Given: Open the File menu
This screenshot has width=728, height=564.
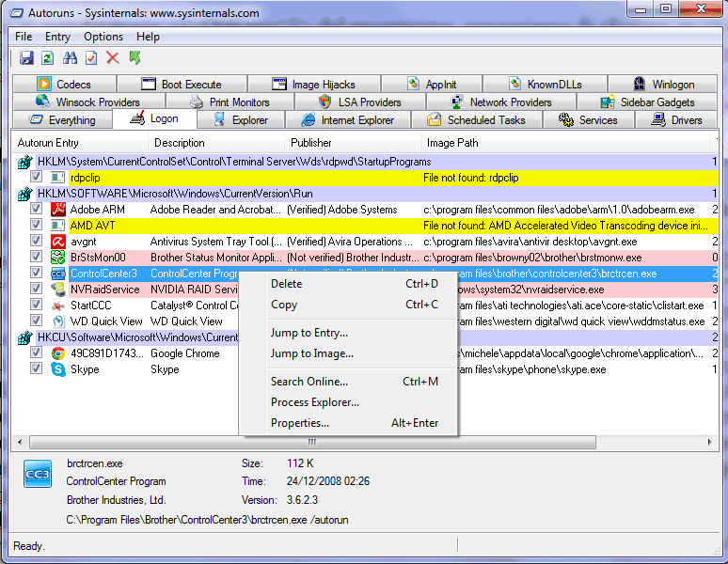Looking at the screenshot, I should 24,36.
